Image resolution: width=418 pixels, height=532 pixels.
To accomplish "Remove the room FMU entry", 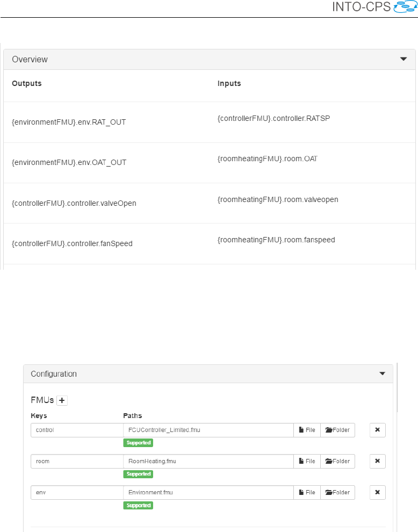I will (x=377, y=461).
